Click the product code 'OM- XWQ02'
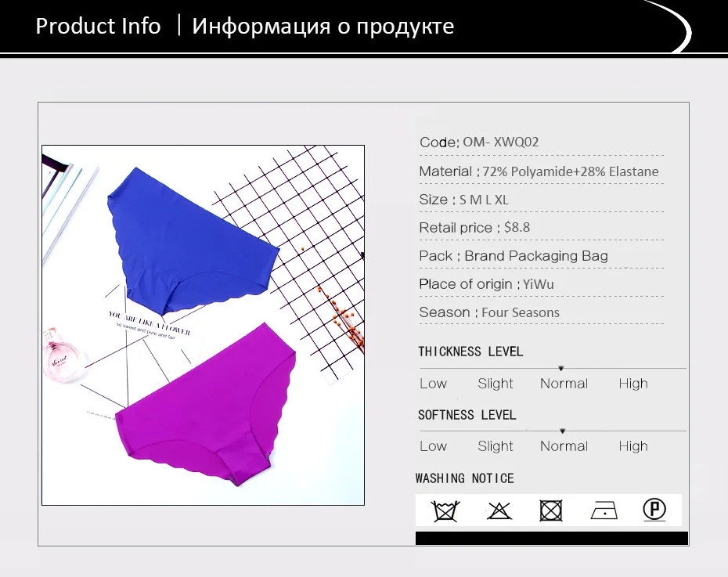Image resolution: width=728 pixels, height=577 pixels. click(500, 142)
